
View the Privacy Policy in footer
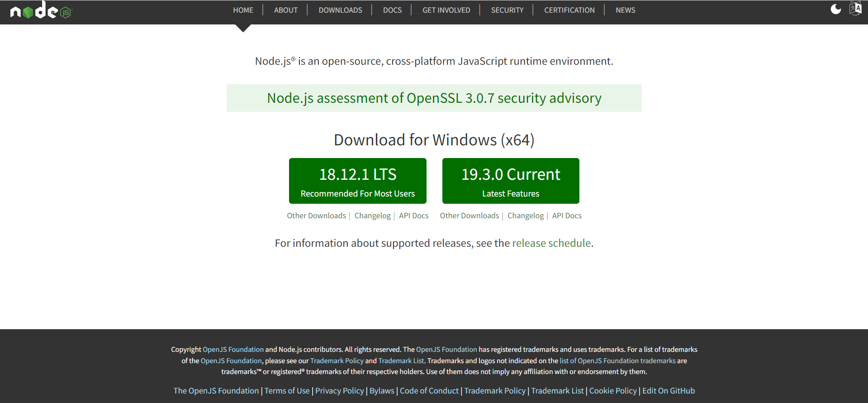point(339,391)
